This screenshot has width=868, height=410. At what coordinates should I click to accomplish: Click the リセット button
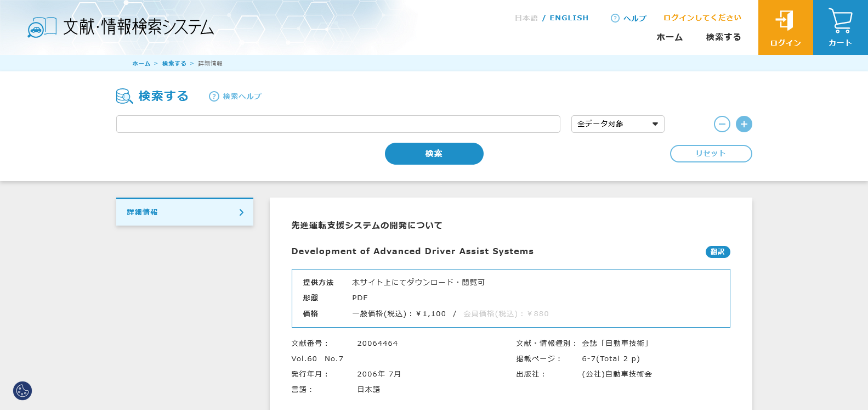[x=711, y=154]
